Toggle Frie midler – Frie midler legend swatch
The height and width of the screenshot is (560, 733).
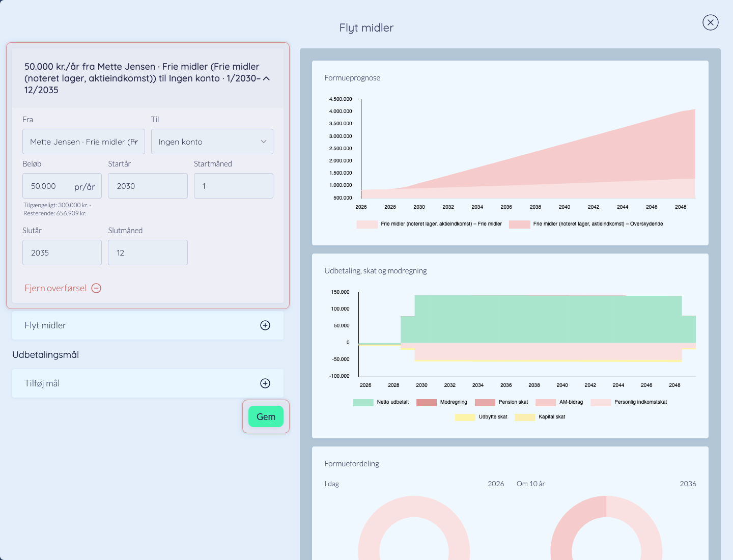[367, 224]
